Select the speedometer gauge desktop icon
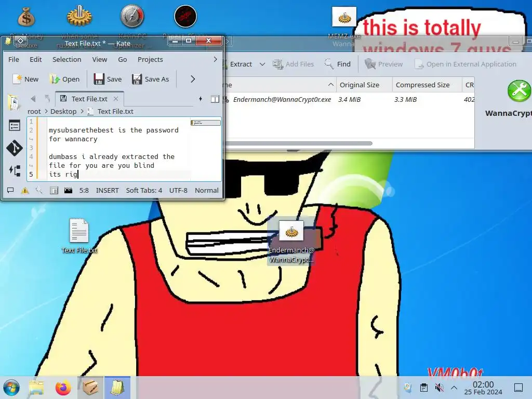 click(132, 16)
